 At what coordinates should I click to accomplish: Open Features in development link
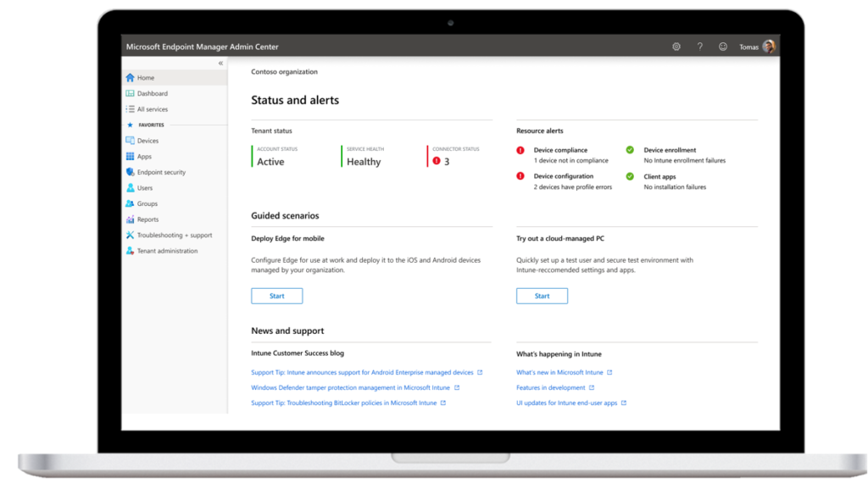pyautogui.click(x=551, y=388)
